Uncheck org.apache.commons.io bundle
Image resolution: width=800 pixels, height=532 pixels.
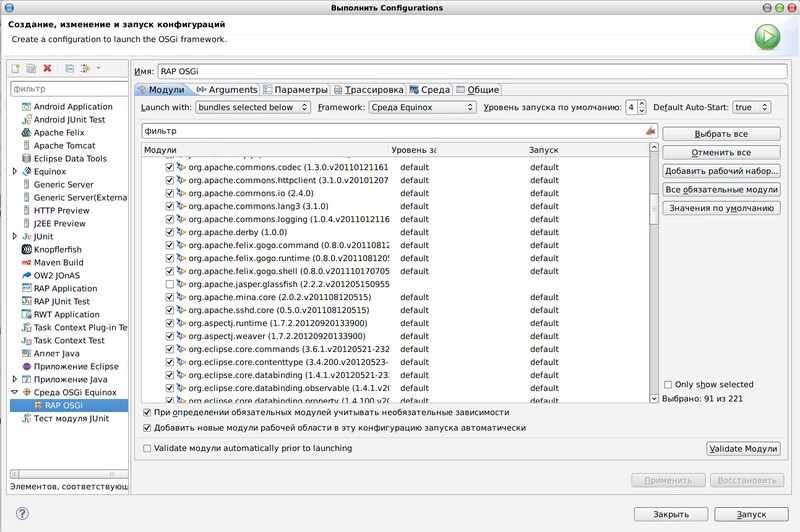[x=169, y=193]
